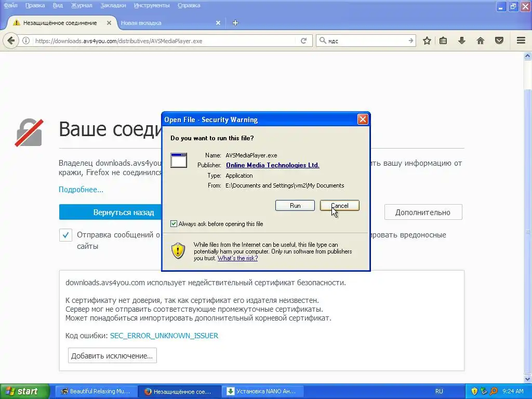Image resolution: width=532 pixels, height=399 pixels.
Task: Switch to Beautiful Relaxing Mu... taskbar item
Action: (x=96, y=391)
